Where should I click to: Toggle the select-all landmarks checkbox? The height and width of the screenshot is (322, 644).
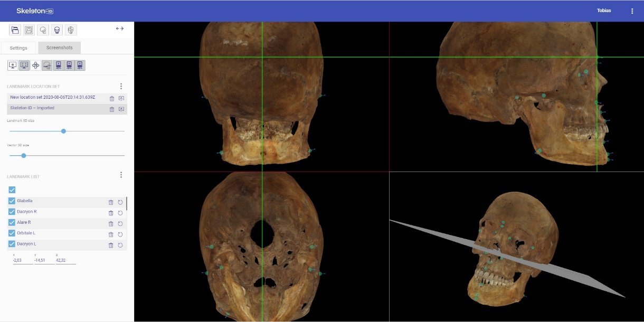coord(12,190)
